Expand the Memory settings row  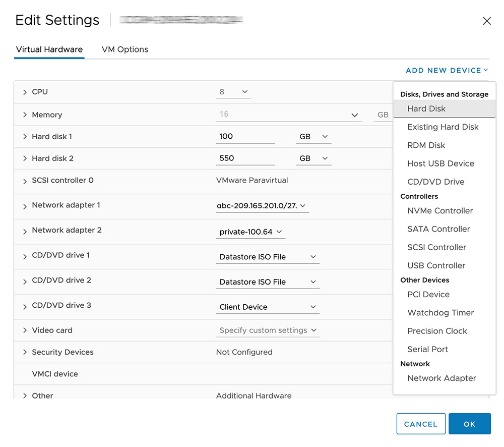25,115
